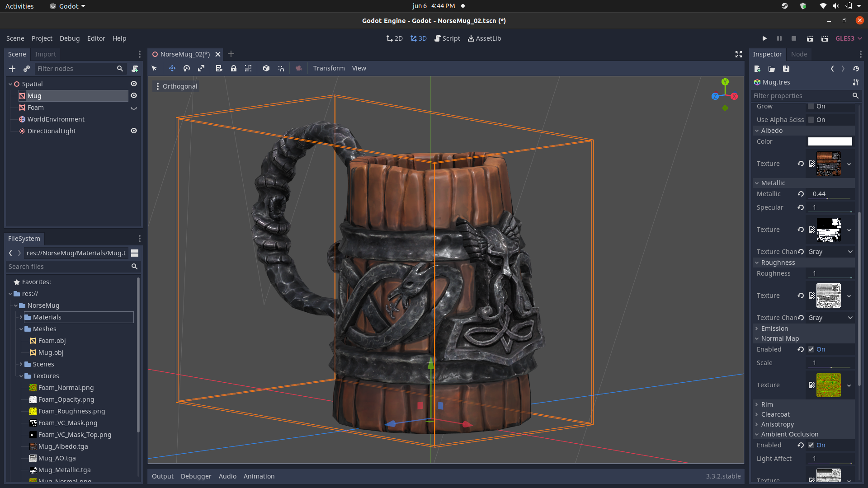This screenshot has width=868, height=488.
Task: Click the Filter nodes search field
Action: pos(75,69)
